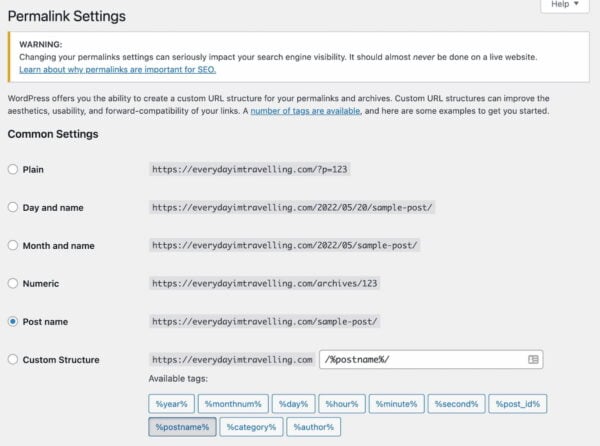Add the %minute% tag
This screenshot has height=446, width=600.
(x=397, y=404)
